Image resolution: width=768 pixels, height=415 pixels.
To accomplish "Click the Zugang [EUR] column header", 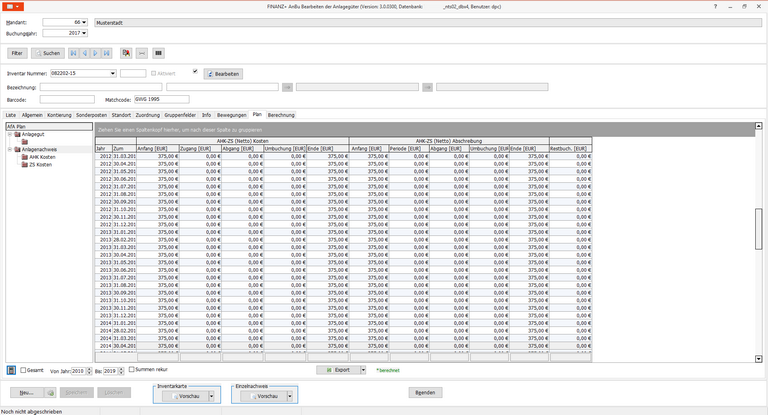I will click(x=200, y=148).
